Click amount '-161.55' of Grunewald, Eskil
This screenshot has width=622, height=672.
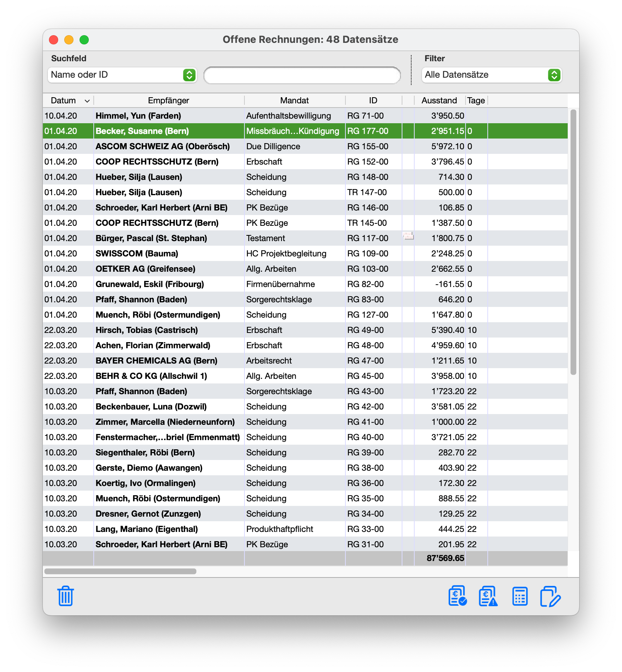tap(450, 284)
